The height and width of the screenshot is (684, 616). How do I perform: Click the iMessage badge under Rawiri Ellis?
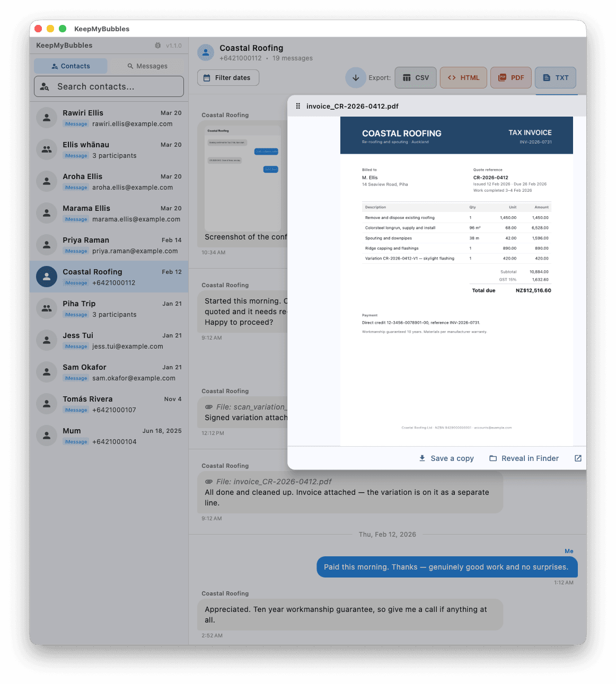click(x=76, y=124)
